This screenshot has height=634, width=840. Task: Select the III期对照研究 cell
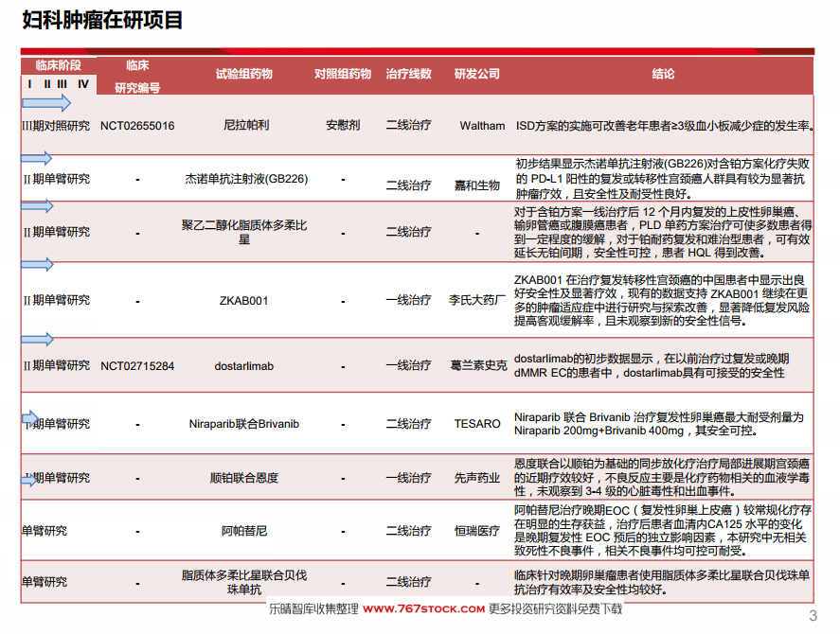coord(56,126)
